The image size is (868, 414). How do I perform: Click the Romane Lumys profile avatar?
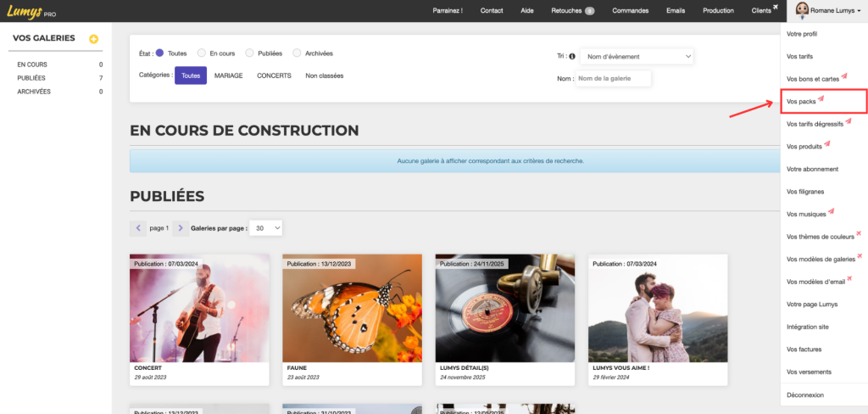coord(802,10)
